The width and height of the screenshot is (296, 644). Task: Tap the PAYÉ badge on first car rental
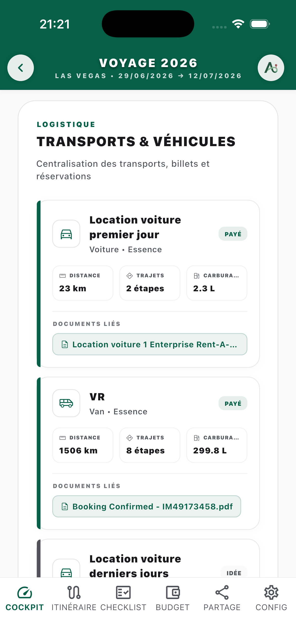tap(233, 234)
